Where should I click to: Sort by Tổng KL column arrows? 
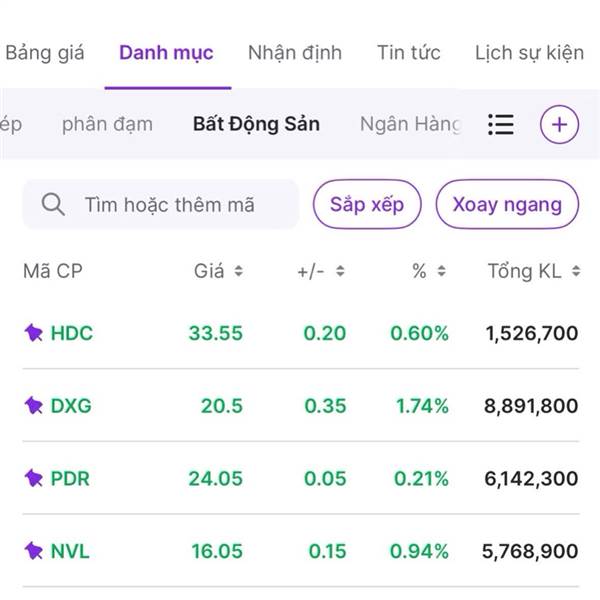[x=576, y=271]
